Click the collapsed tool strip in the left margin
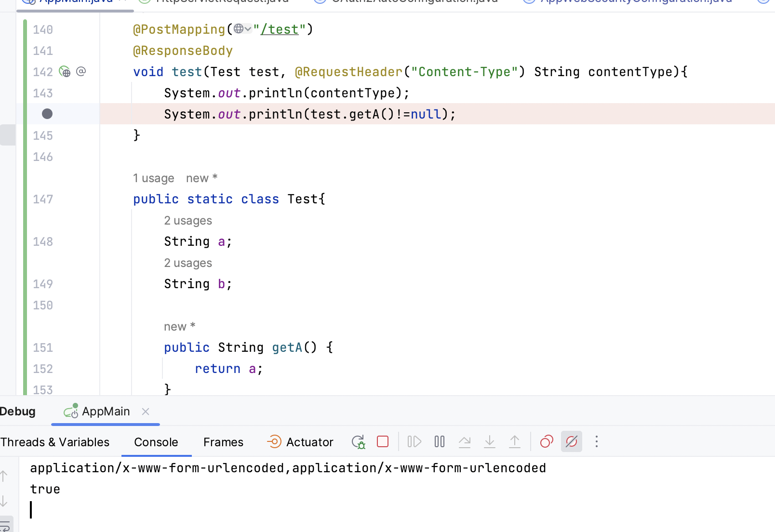This screenshot has height=532, width=775. pyautogui.click(x=8, y=135)
